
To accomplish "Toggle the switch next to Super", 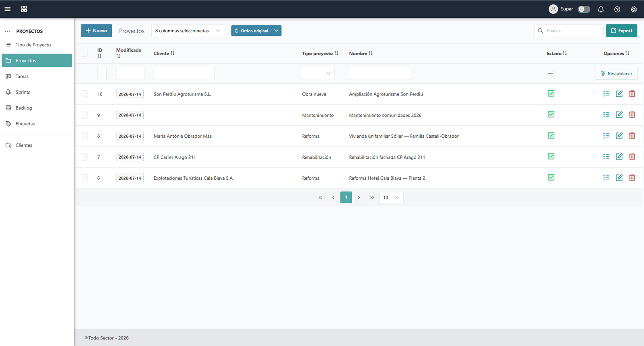I will click(584, 9).
